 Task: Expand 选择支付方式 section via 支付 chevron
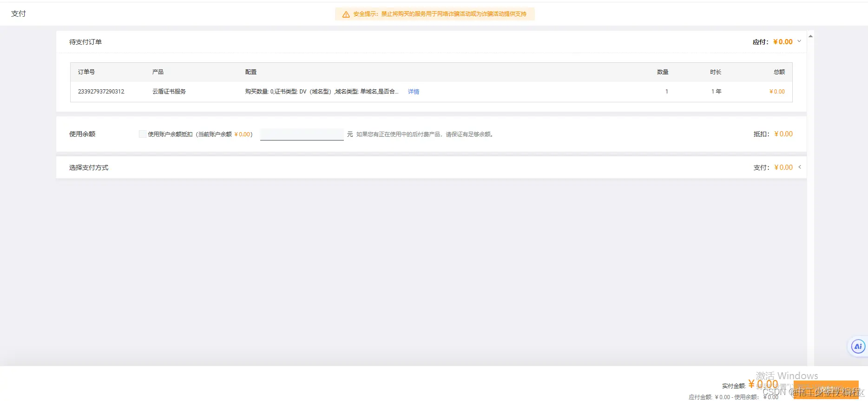[800, 167]
